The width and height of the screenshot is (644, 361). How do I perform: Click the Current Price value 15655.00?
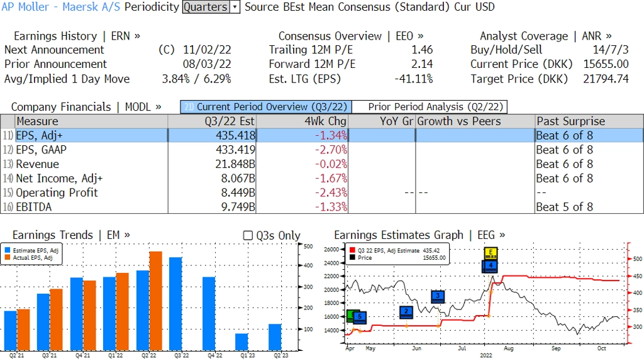[x=606, y=64]
